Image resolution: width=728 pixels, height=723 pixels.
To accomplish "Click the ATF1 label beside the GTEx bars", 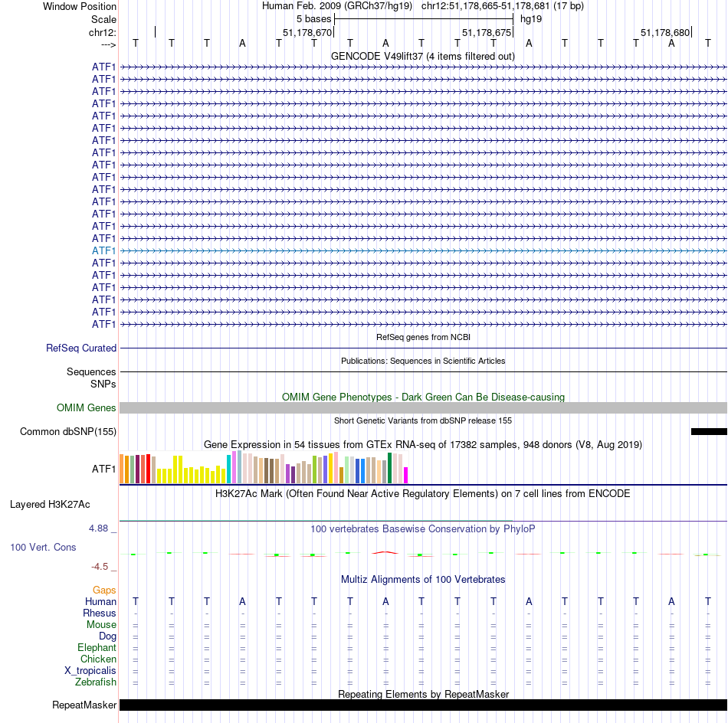I will click(x=103, y=469).
